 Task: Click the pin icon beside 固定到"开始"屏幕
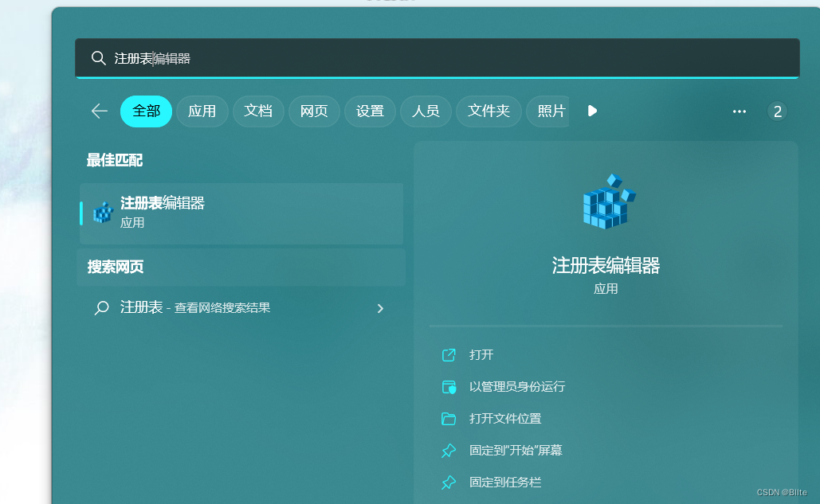449,450
